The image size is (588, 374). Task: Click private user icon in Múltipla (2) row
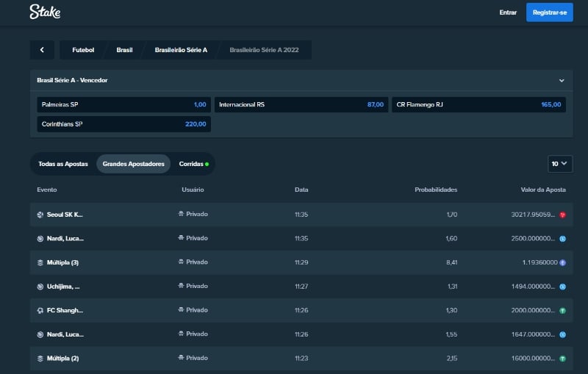[181, 358]
